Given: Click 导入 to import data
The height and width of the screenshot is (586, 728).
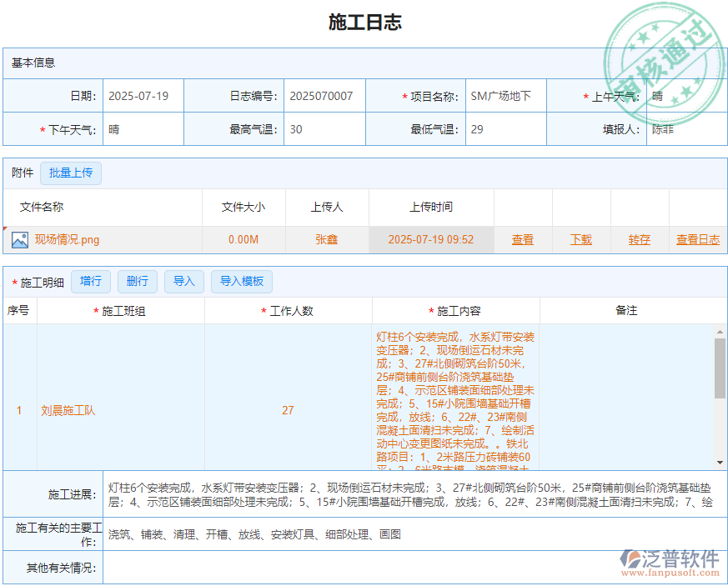Looking at the screenshot, I should 183,281.
